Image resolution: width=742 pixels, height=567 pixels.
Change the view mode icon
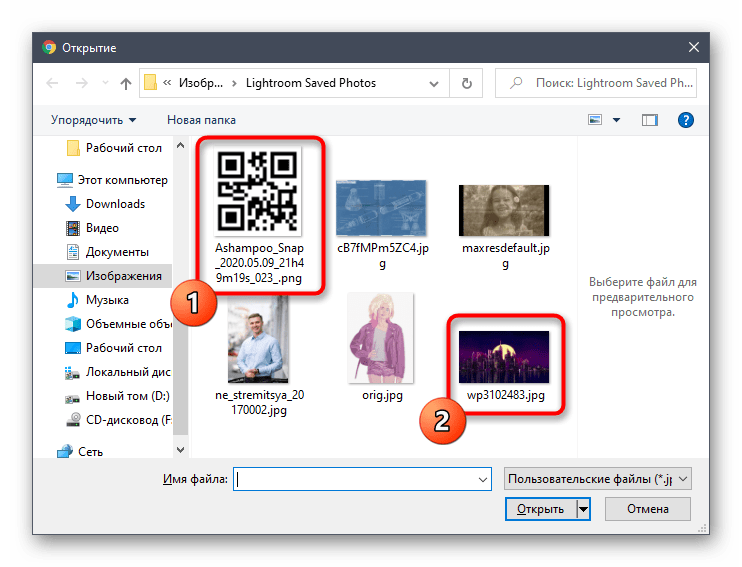(x=595, y=120)
